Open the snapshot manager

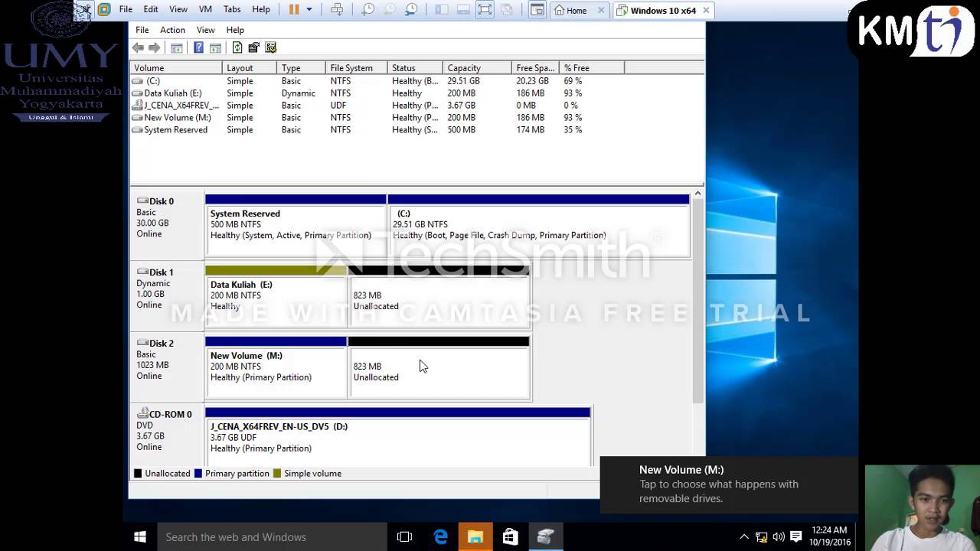point(411,10)
